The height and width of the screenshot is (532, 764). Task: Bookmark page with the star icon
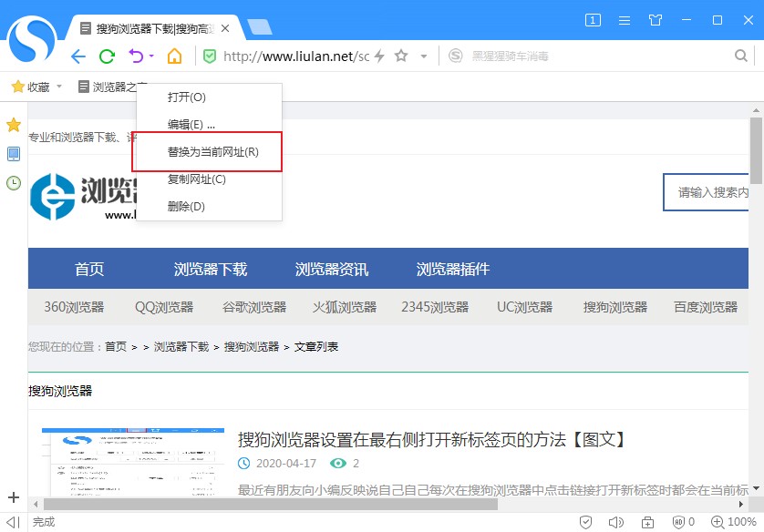coord(401,56)
